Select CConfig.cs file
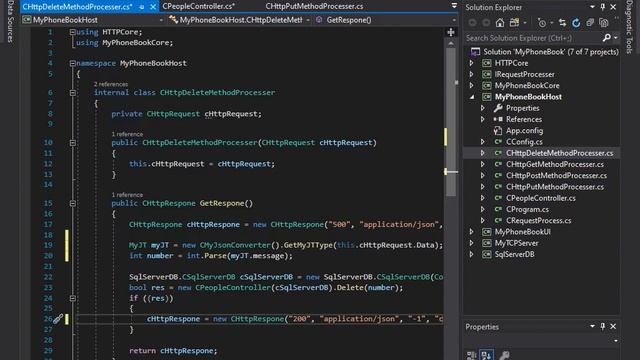 click(x=524, y=142)
